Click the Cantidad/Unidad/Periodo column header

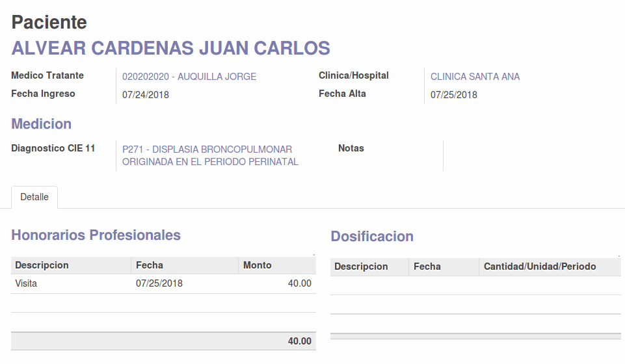(x=540, y=266)
